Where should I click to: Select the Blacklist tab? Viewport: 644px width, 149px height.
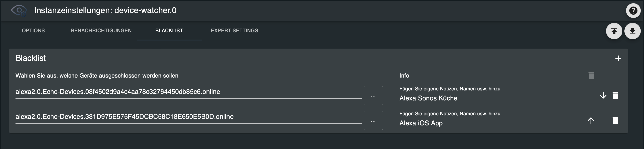(x=169, y=30)
